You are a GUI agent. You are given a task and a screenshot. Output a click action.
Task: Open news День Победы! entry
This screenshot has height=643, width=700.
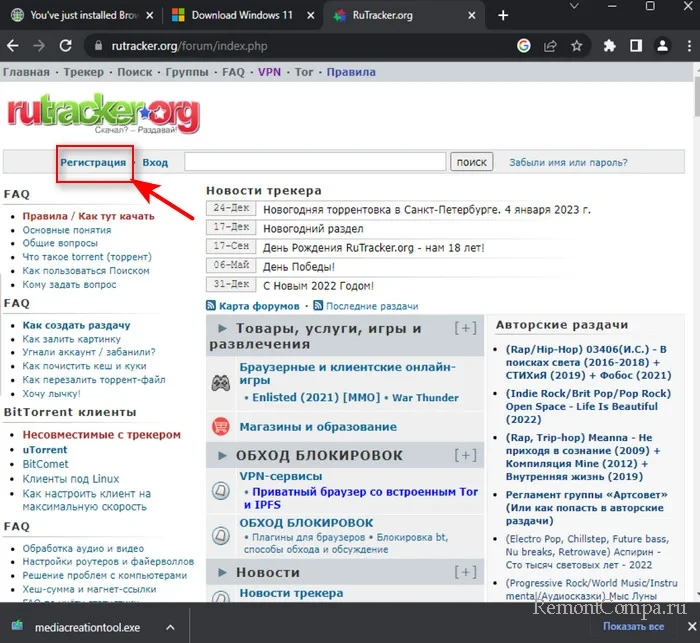pyautogui.click(x=299, y=267)
